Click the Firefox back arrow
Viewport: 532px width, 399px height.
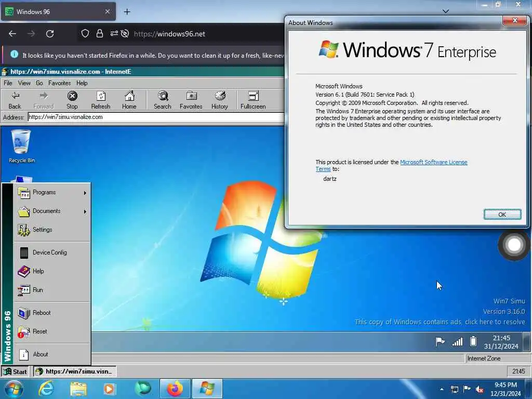click(12, 34)
